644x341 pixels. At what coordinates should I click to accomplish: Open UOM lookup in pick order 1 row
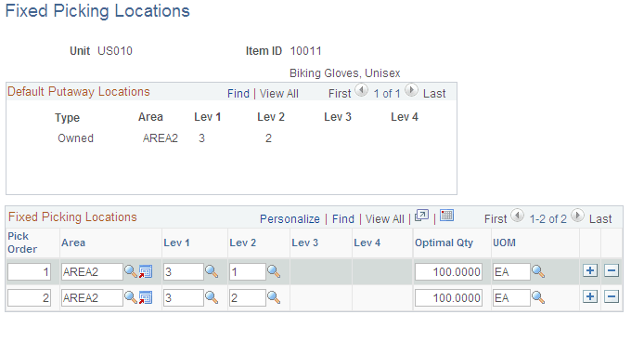pyautogui.click(x=538, y=271)
